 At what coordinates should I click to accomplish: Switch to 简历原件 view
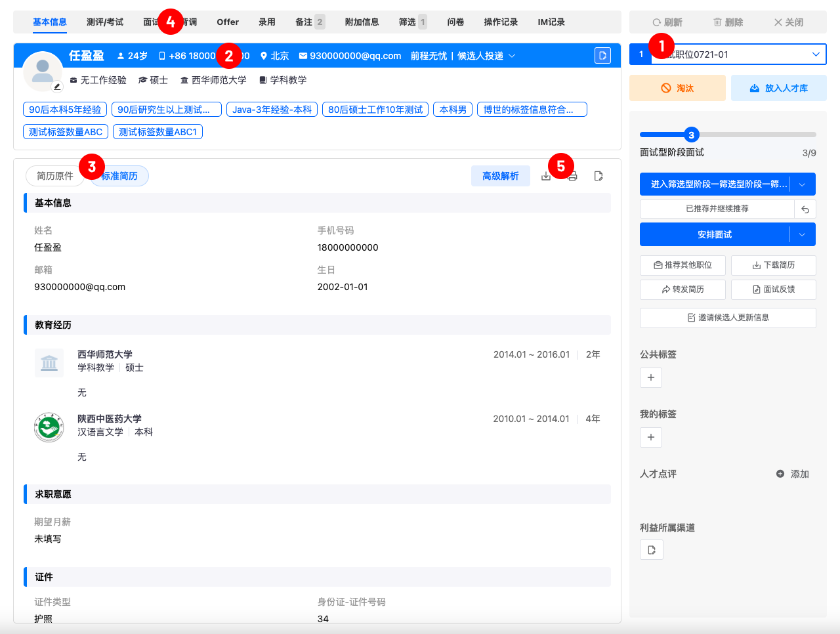pyautogui.click(x=55, y=176)
